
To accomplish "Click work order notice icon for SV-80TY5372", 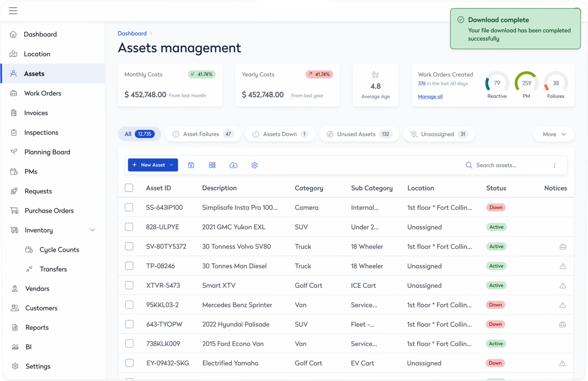I will [563, 247].
